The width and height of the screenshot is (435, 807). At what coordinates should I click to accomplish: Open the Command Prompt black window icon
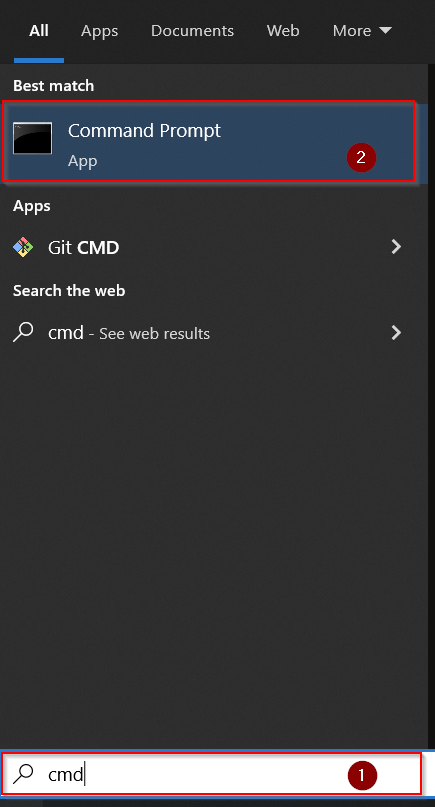[x=32, y=138]
